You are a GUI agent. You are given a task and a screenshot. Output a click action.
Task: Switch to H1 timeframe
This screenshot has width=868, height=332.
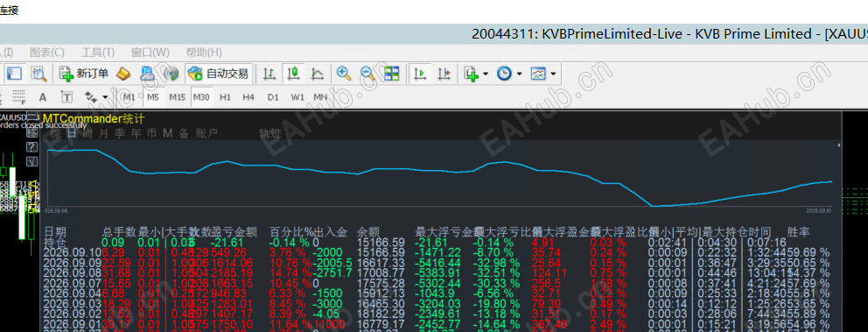[x=225, y=97]
